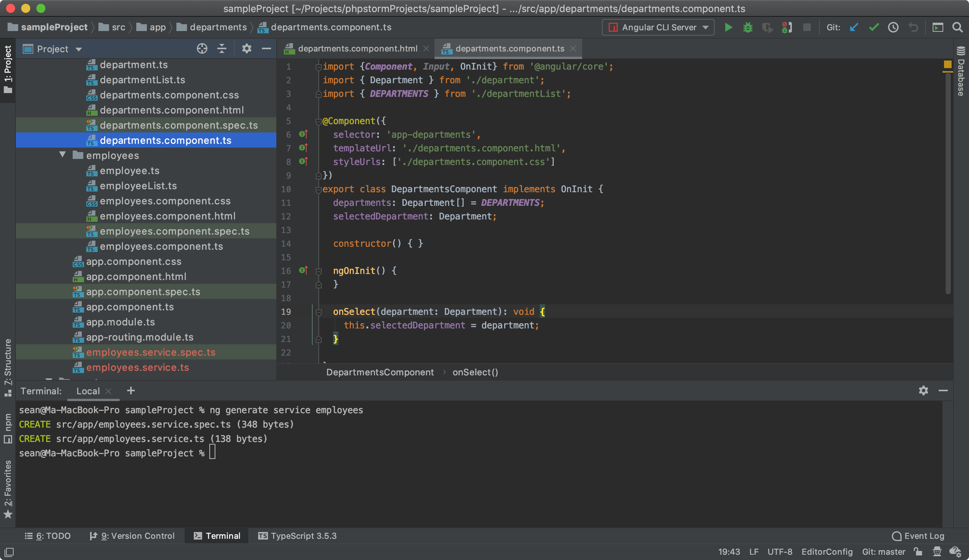Open Git history clock icon
Viewport: 969px width, 560px height.
[893, 27]
